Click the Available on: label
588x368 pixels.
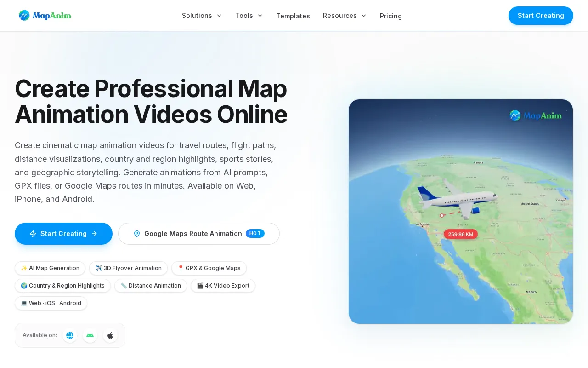(40, 335)
